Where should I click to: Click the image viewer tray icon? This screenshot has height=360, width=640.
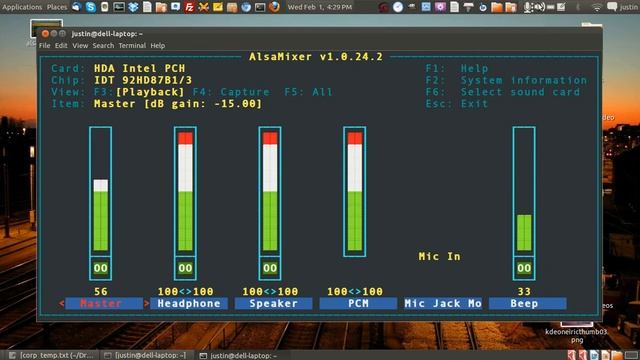426,7
